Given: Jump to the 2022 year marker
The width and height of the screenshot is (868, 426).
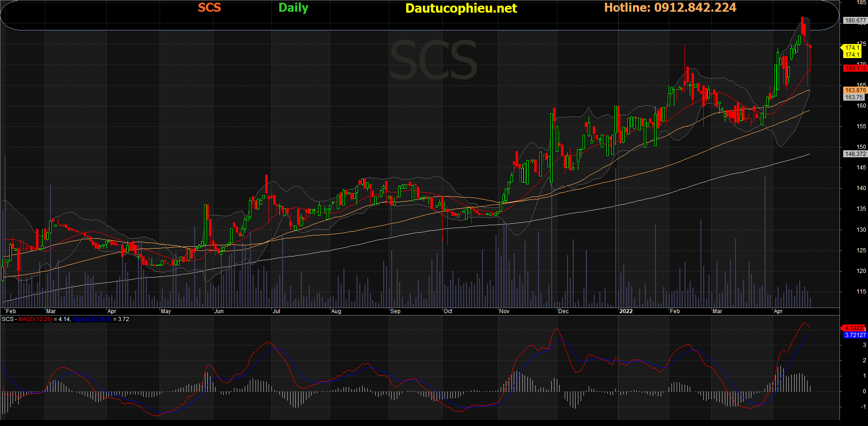Looking at the screenshot, I should (x=626, y=311).
